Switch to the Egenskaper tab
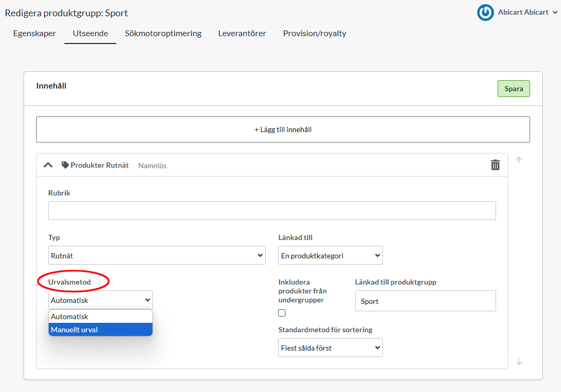 35,34
